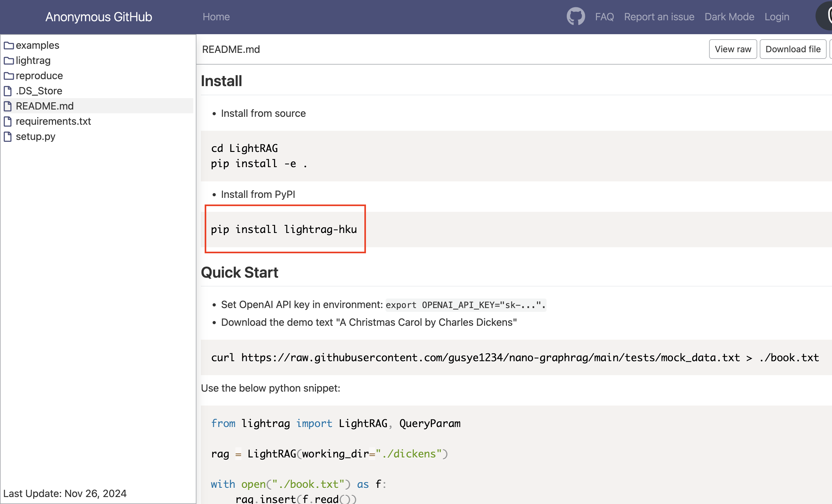The height and width of the screenshot is (504, 832).
Task: Expand the examples folder in tree
Action: click(37, 45)
